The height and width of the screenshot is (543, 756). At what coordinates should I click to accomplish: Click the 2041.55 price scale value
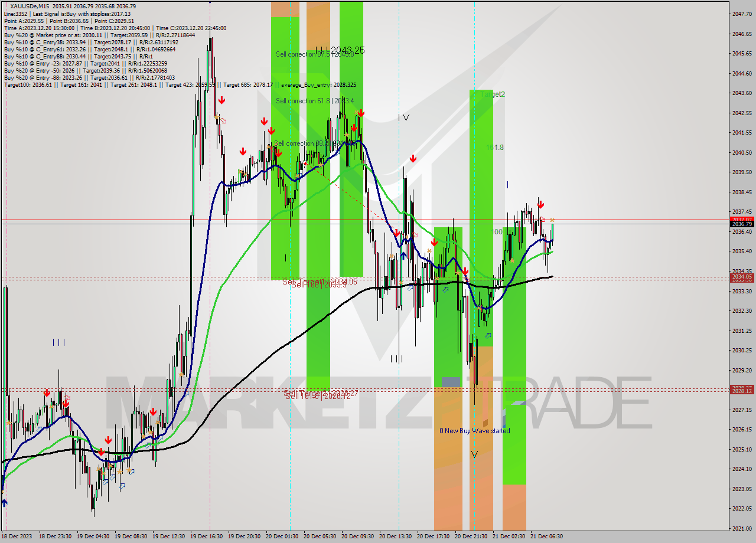[x=742, y=132]
